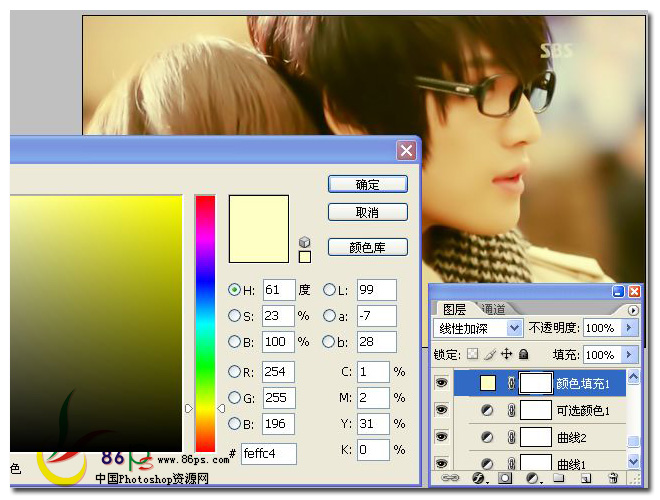Click the 颜色填充1 fill color thumbnail

click(x=487, y=383)
